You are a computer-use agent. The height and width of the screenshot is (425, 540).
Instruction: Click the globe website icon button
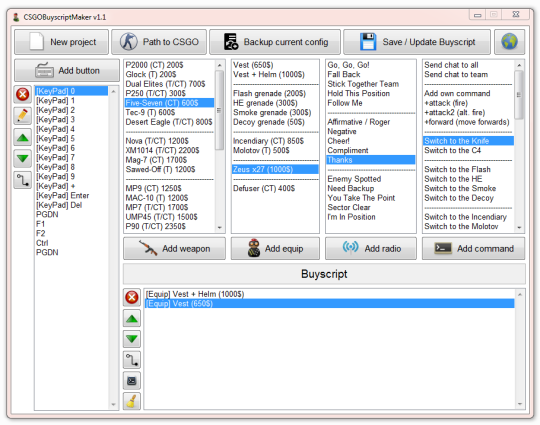click(x=509, y=42)
